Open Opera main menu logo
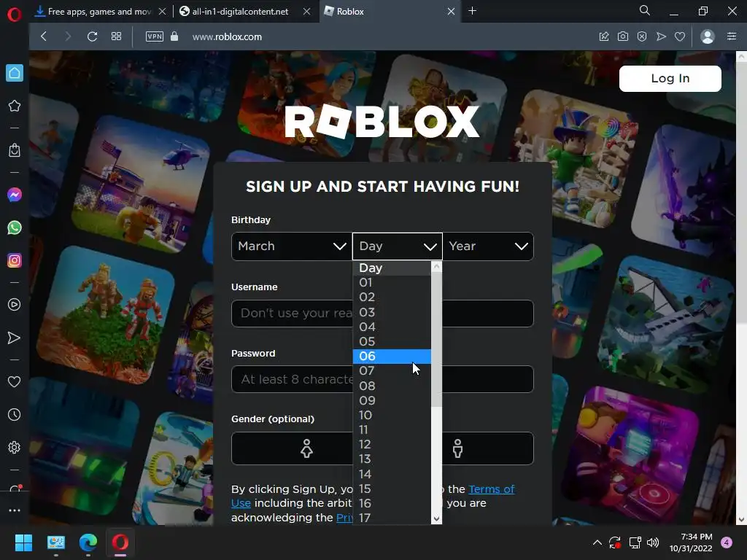 click(x=15, y=15)
